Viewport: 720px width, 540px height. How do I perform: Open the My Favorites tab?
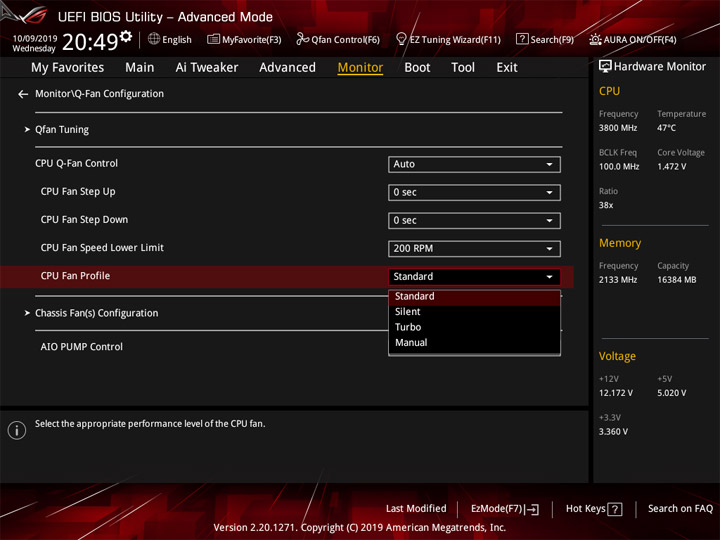pyautogui.click(x=68, y=68)
